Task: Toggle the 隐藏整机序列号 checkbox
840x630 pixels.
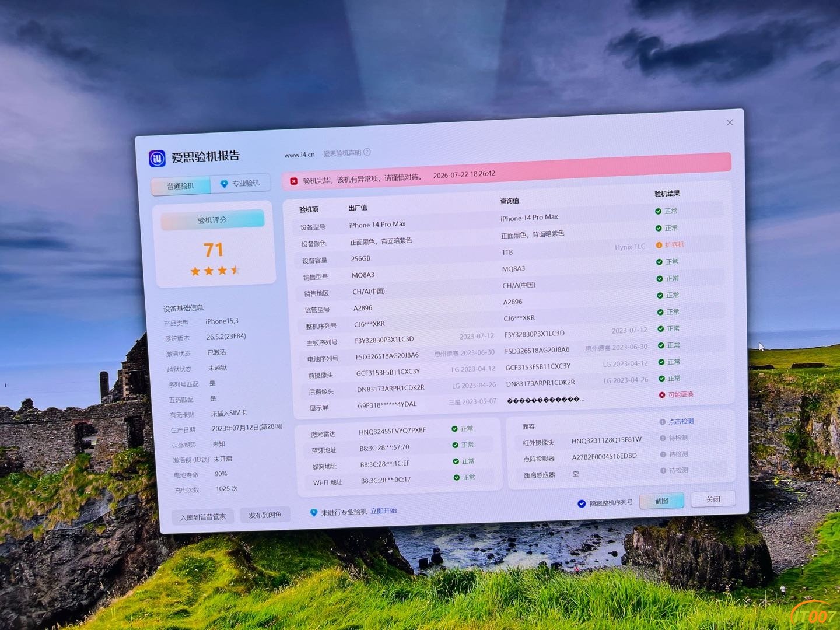Action: pyautogui.click(x=582, y=503)
